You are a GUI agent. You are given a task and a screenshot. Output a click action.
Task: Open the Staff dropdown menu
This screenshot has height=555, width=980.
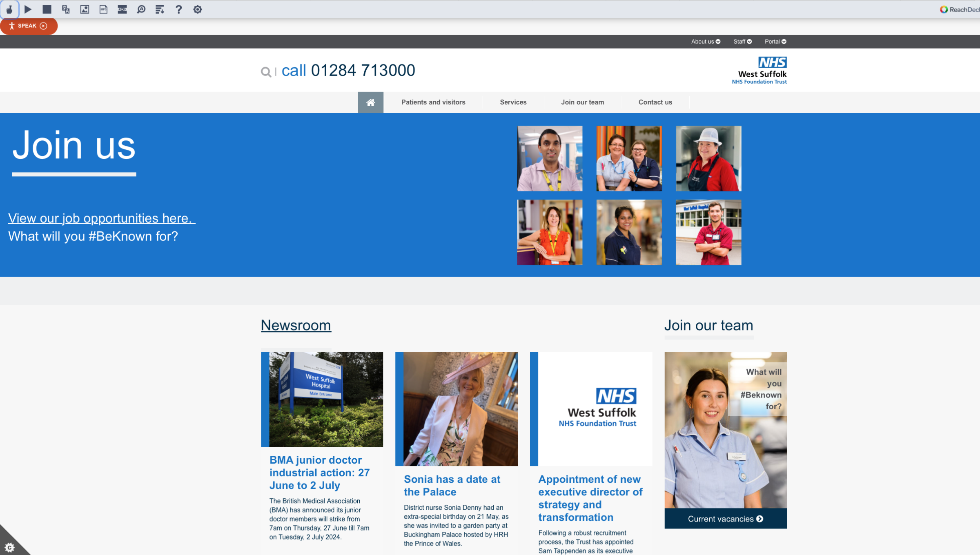tap(742, 41)
